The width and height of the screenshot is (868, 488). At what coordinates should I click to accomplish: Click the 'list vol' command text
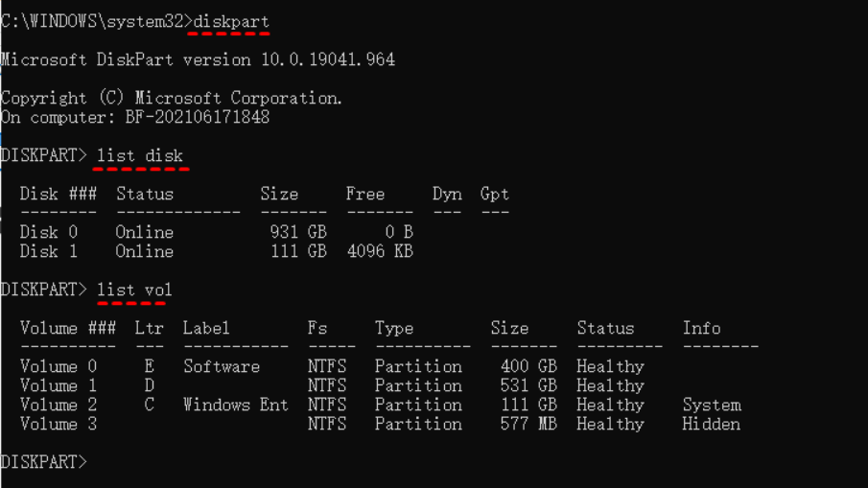[x=134, y=290]
